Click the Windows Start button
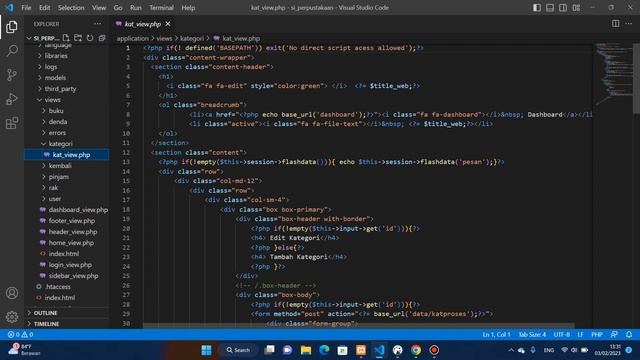The height and width of the screenshot is (360, 640). (x=207, y=350)
